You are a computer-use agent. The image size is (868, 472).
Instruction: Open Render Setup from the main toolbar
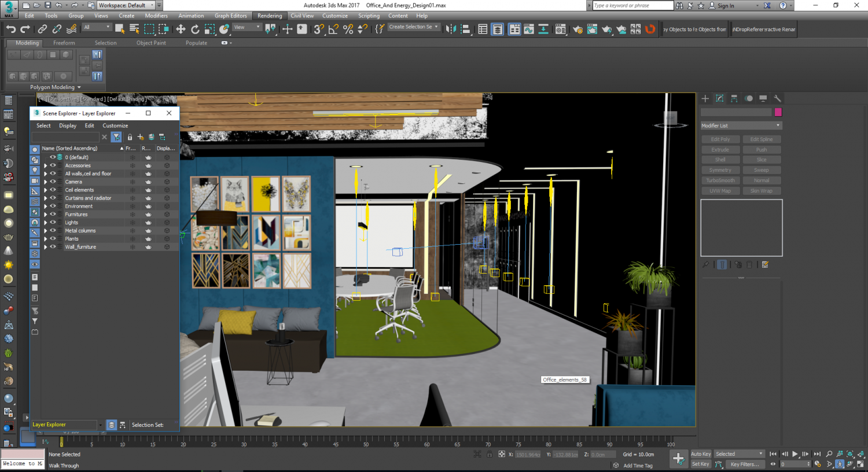(x=578, y=28)
